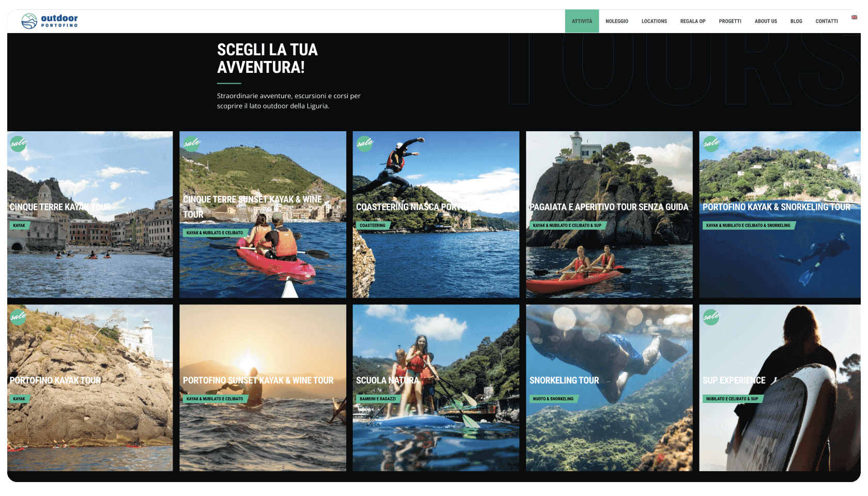
Task: Open the Pagaiata e Aperitivo Tour tile
Action: [x=609, y=214]
